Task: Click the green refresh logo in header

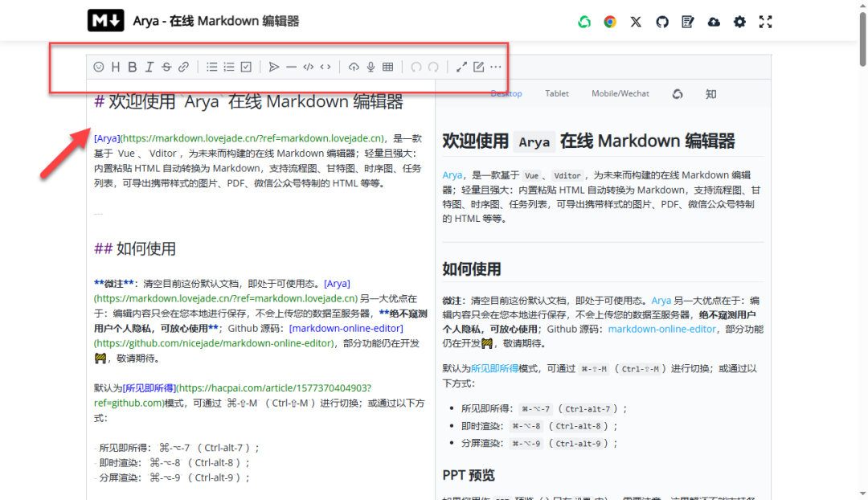Action: click(x=584, y=22)
